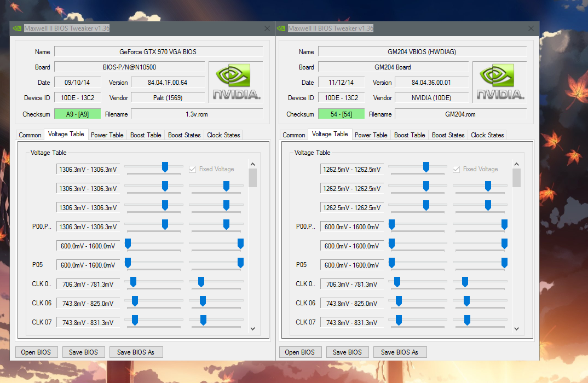Click the Date field 11/12/14
588x383 pixels.
tap(342, 83)
